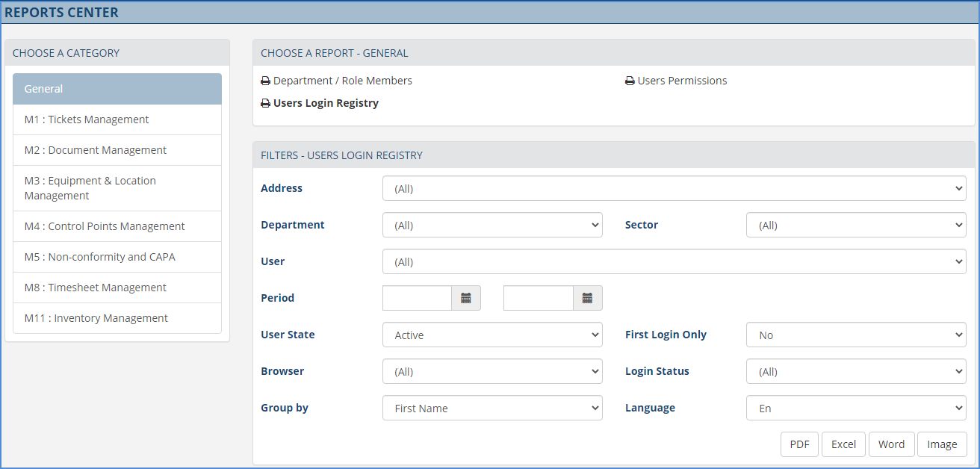980x469 pixels.
Task: Open the Sector dropdown
Action: pyautogui.click(x=855, y=225)
